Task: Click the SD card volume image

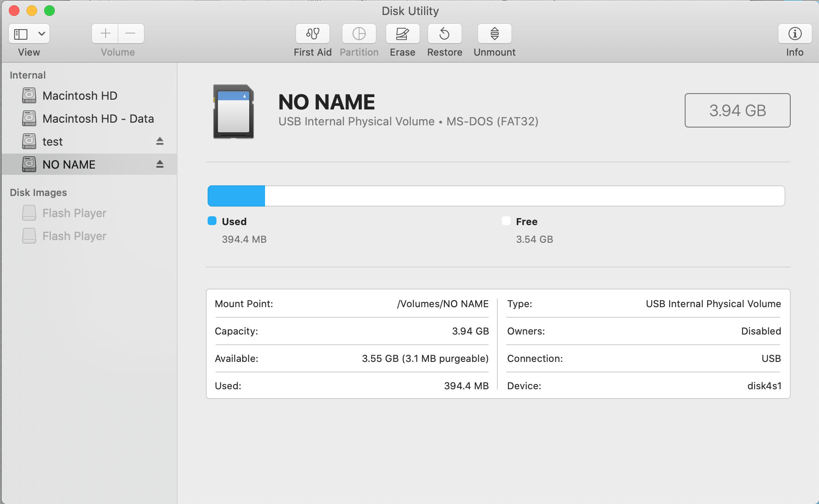Action: coord(233,111)
